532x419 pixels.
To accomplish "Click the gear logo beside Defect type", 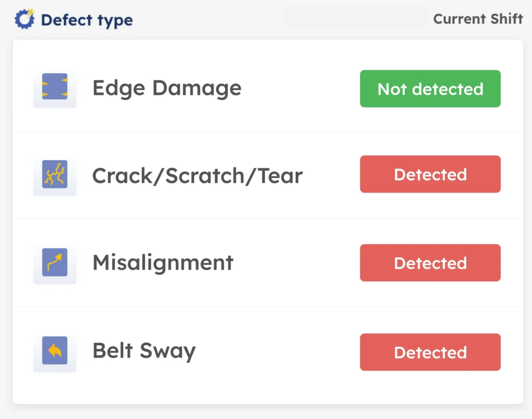I will 24,19.
